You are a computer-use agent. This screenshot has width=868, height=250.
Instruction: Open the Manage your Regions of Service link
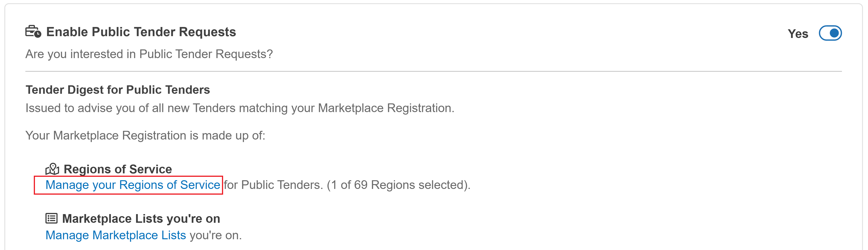coord(133,185)
